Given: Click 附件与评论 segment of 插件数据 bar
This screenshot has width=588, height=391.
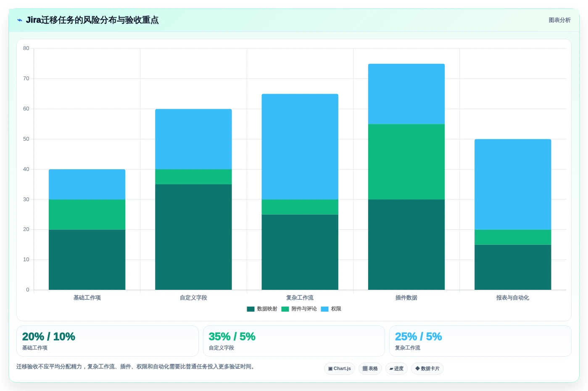Looking at the screenshot, I should (x=406, y=162).
